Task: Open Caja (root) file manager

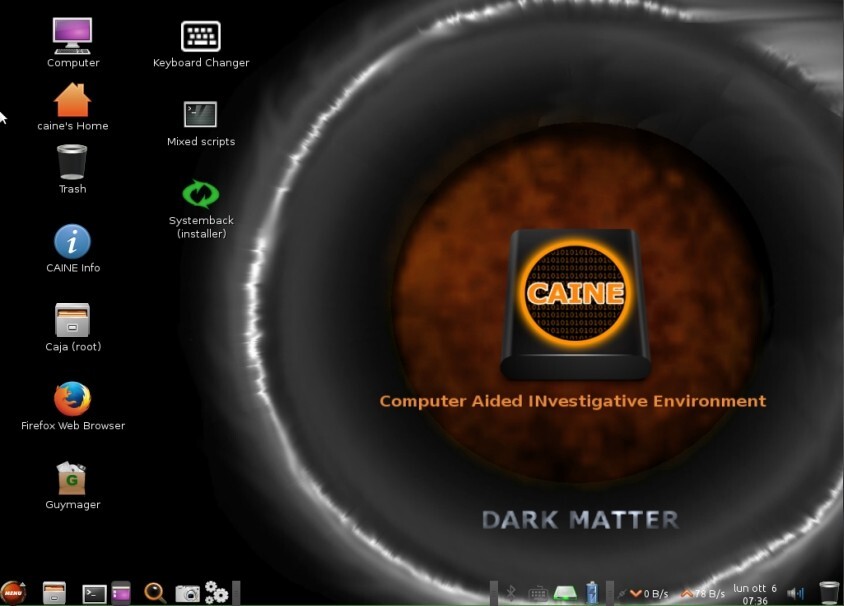Action: point(72,322)
